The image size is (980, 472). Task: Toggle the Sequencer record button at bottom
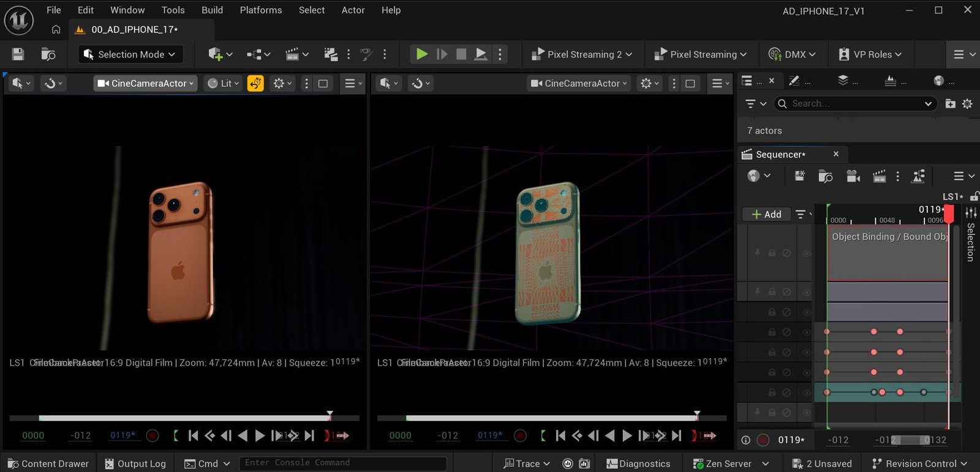[763, 440]
